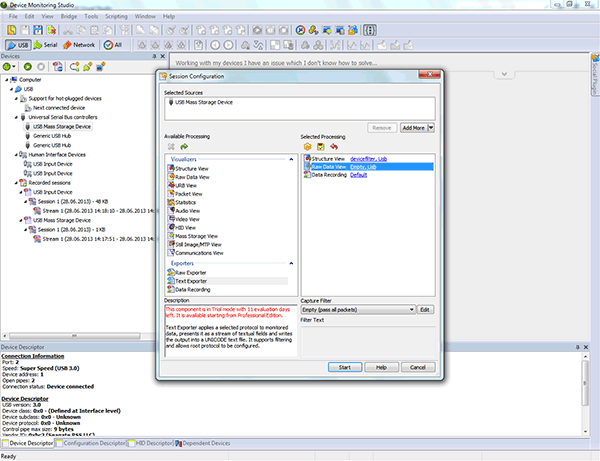Image resolution: width=600 pixels, height=461 pixels.
Task: Close the Devices panel
Action: (x=163, y=56)
